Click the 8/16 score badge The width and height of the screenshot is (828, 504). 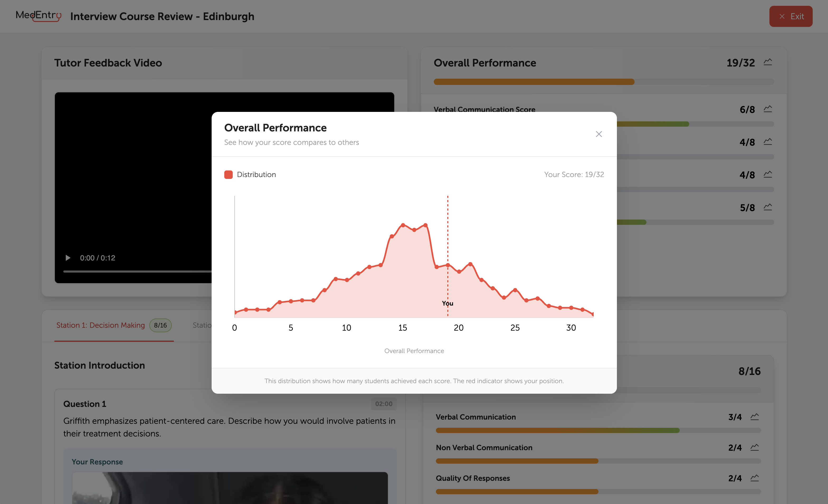[160, 325]
